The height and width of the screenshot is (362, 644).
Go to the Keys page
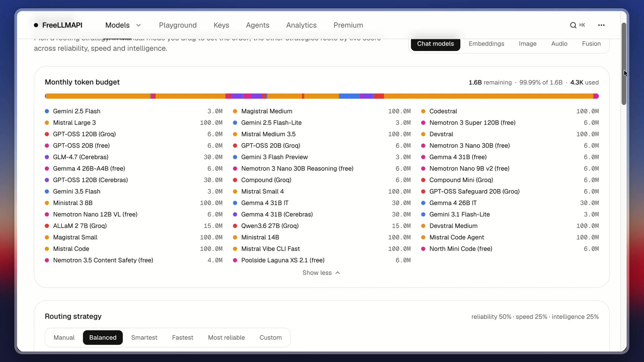[221, 25]
